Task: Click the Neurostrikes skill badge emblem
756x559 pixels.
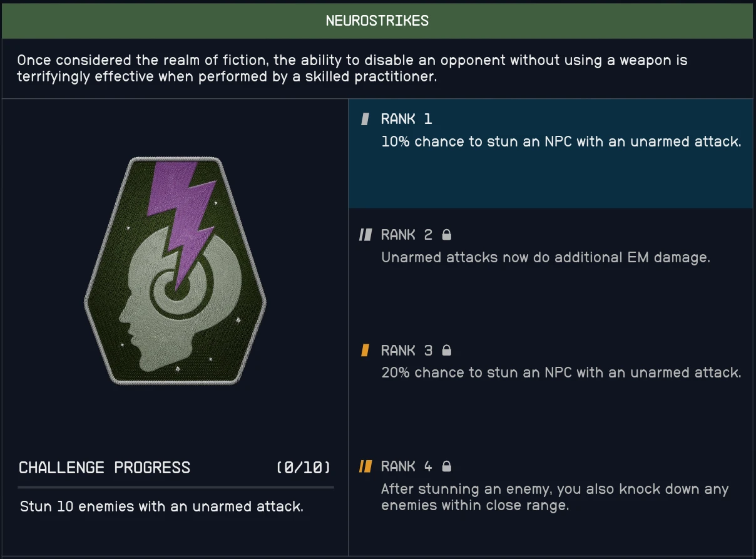Action: [x=175, y=270]
